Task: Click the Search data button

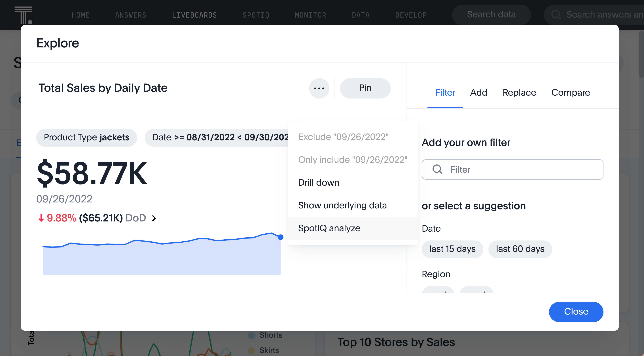Action: coord(491,14)
